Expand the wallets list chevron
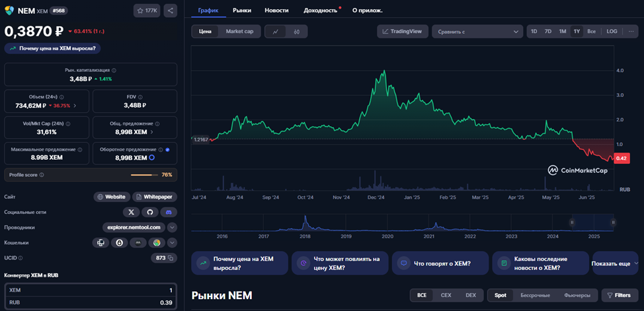This screenshot has width=644, height=311. pos(172,242)
